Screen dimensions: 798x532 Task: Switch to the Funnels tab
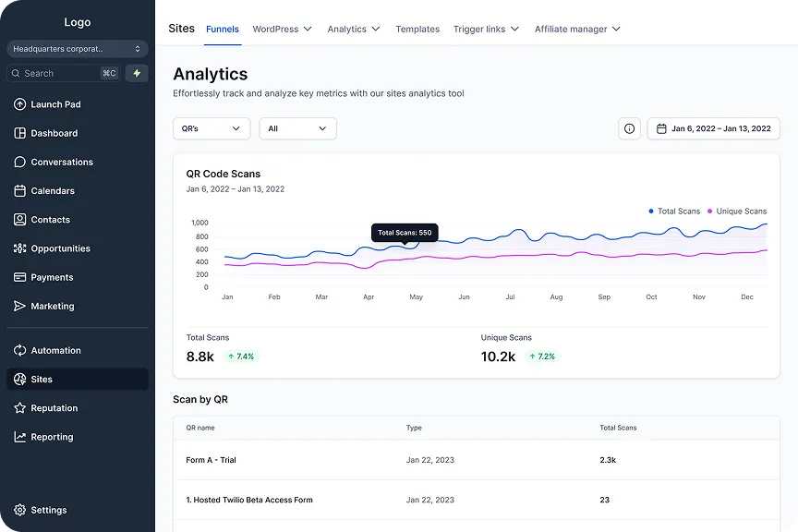click(223, 29)
